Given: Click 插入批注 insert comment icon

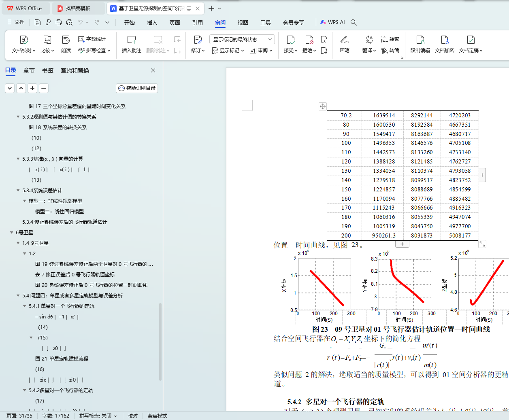Looking at the screenshot, I should click(x=132, y=40).
